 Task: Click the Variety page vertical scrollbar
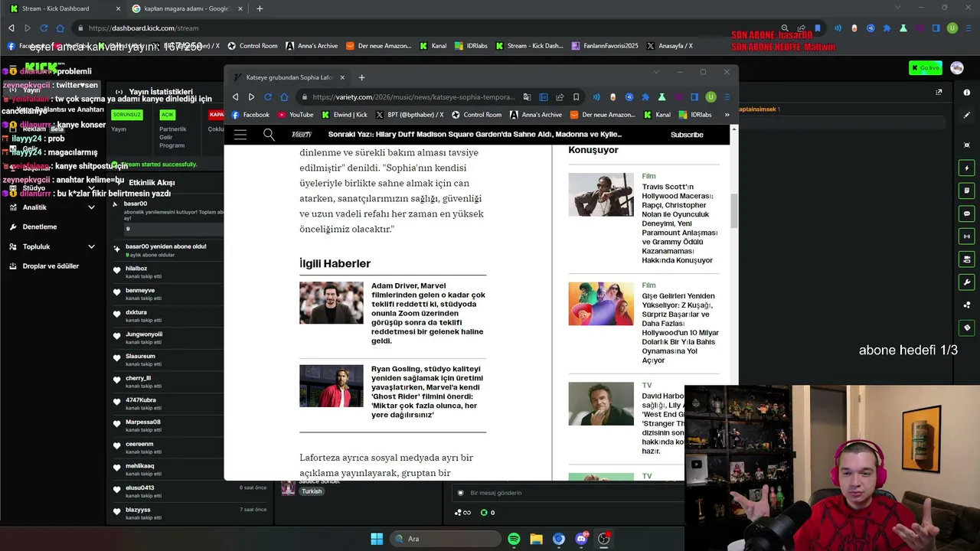[x=734, y=210]
